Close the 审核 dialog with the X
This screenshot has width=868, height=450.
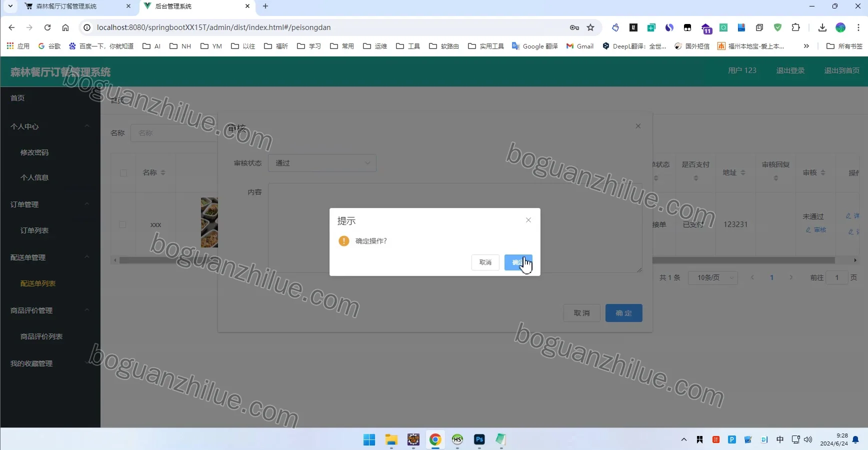(638, 126)
